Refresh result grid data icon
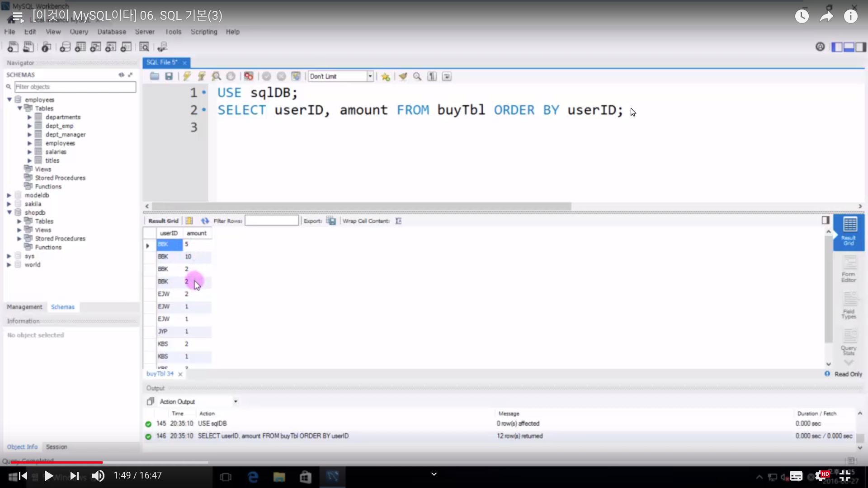The image size is (868, 488). (205, 221)
